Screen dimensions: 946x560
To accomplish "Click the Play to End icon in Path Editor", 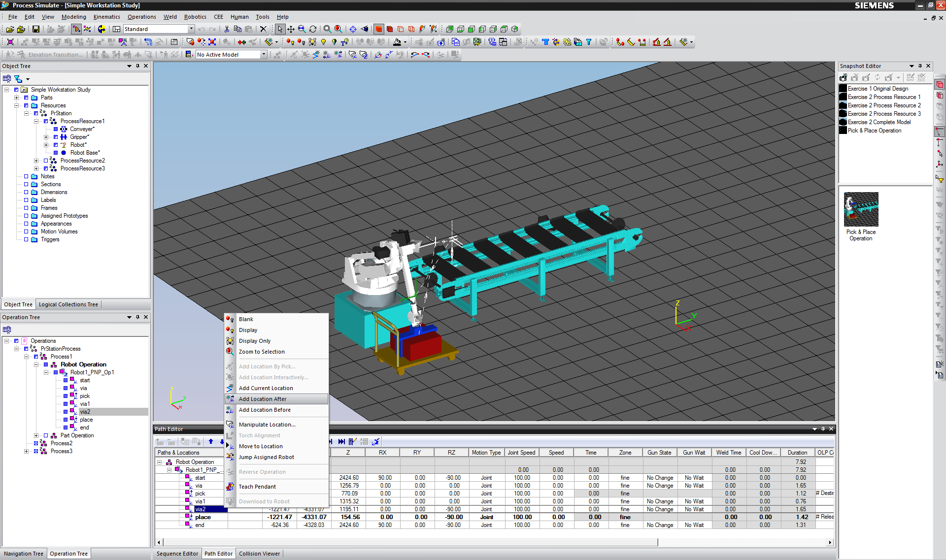I will pos(341,441).
